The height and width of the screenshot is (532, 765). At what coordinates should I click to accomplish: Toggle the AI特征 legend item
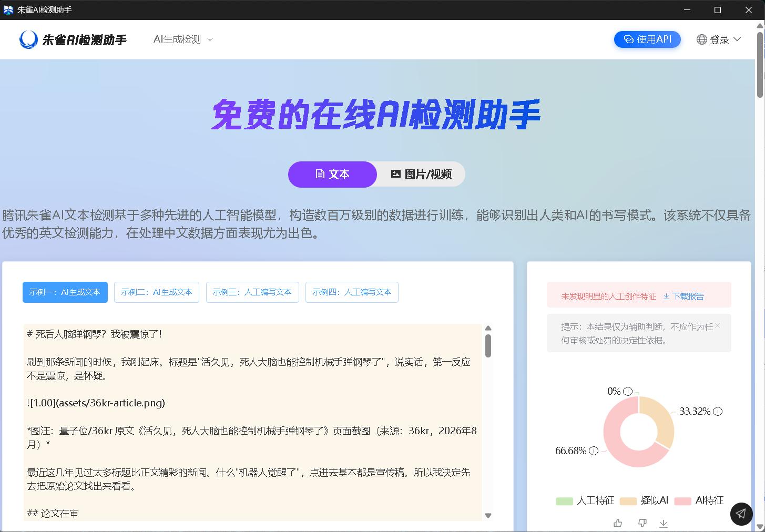(x=699, y=500)
